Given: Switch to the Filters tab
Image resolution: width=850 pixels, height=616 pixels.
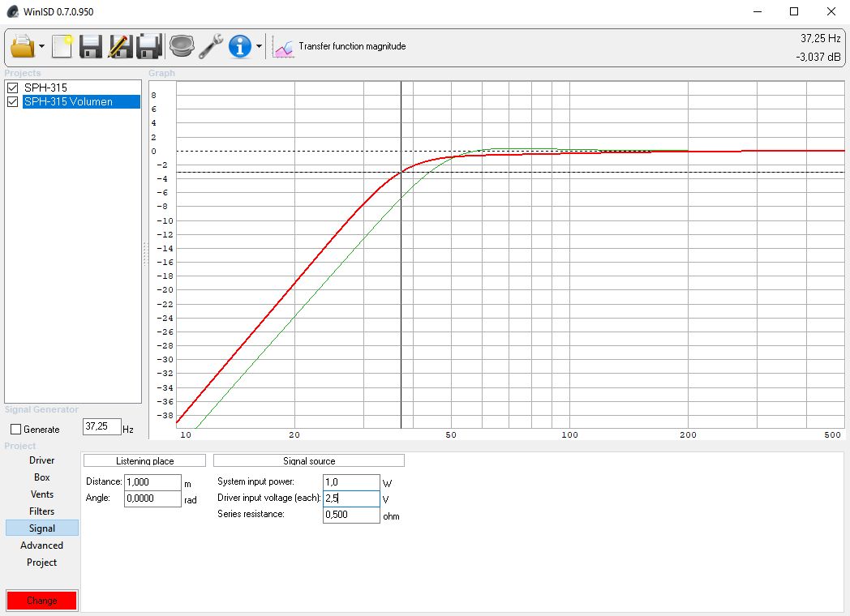Looking at the screenshot, I should tap(42, 511).
